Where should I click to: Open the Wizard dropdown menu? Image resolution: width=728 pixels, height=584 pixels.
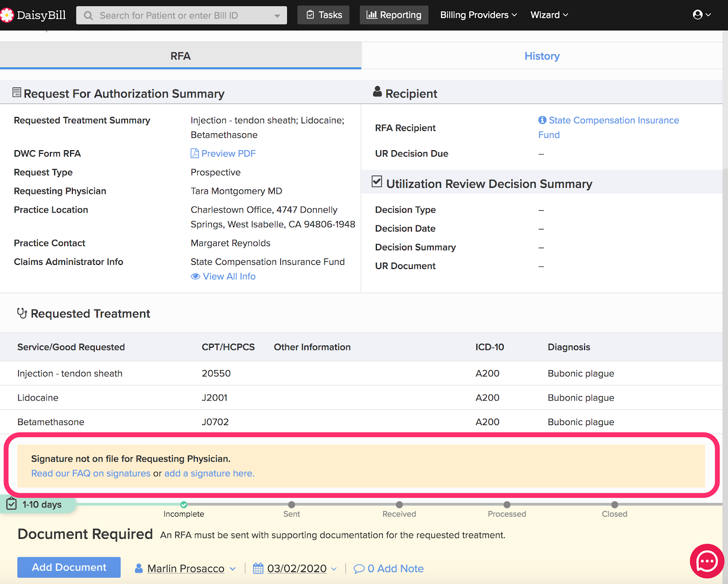[549, 15]
